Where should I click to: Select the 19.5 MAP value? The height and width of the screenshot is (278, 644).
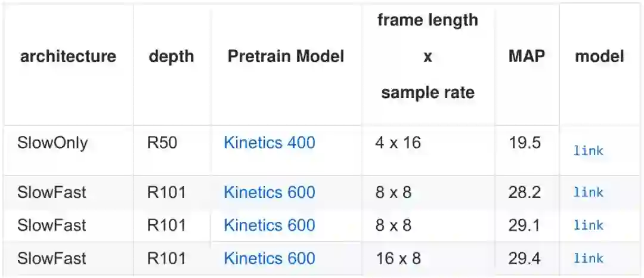[x=524, y=143]
